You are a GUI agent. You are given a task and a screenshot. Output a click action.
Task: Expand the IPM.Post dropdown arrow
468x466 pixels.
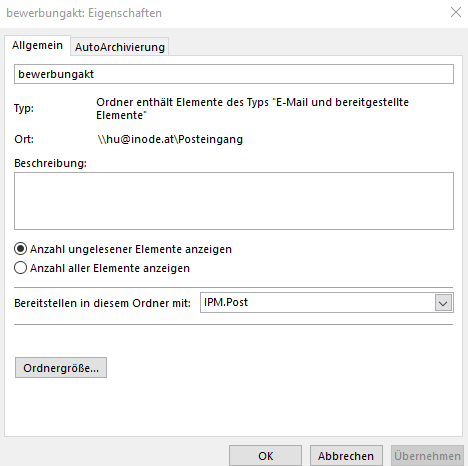coord(443,303)
